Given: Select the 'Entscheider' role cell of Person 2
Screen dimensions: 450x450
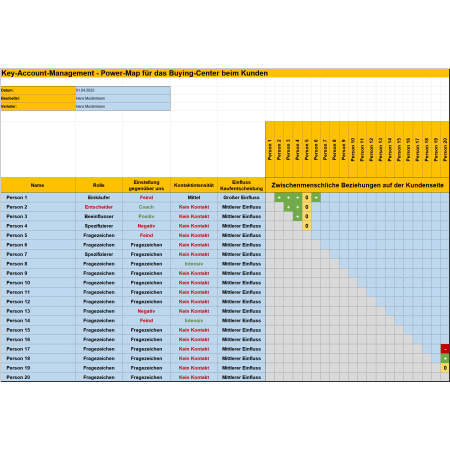Looking at the screenshot, I should pyautogui.click(x=99, y=207).
